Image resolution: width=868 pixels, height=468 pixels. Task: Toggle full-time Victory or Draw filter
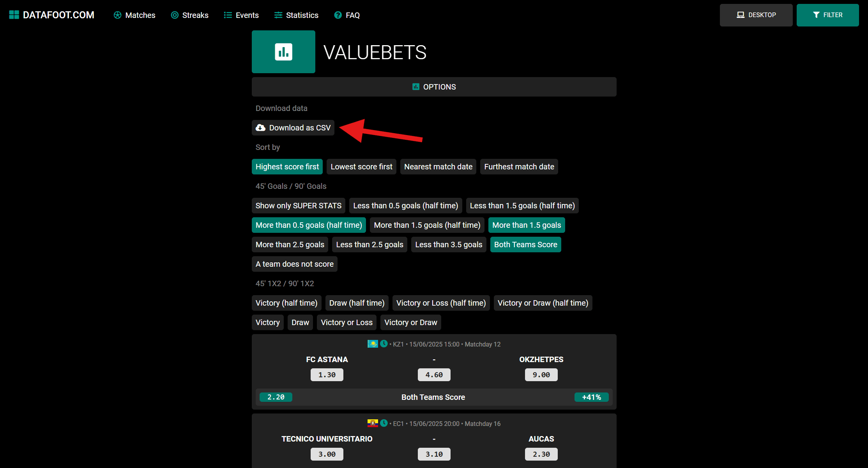pyautogui.click(x=411, y=322)
